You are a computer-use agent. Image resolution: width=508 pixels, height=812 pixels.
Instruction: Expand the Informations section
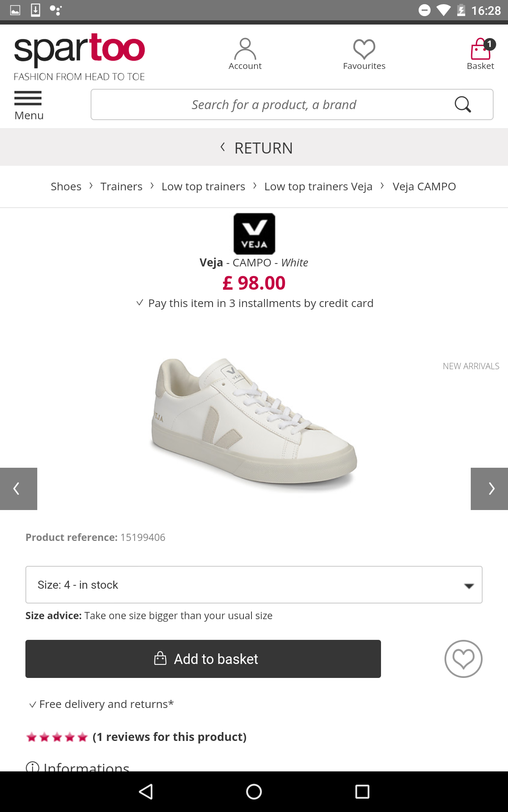click(x=78, y=766)
